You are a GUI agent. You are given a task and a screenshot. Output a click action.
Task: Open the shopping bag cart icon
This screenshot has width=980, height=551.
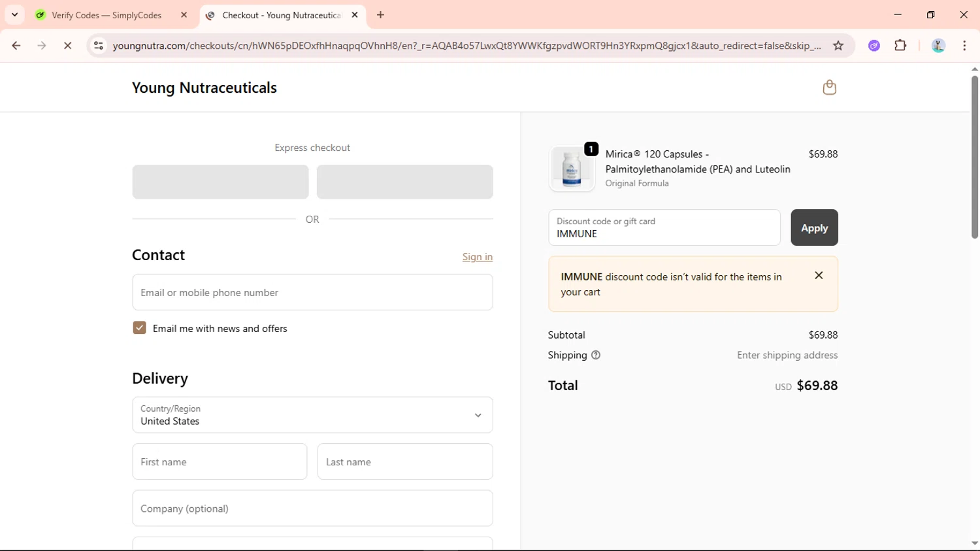click(x=829, y=88)
